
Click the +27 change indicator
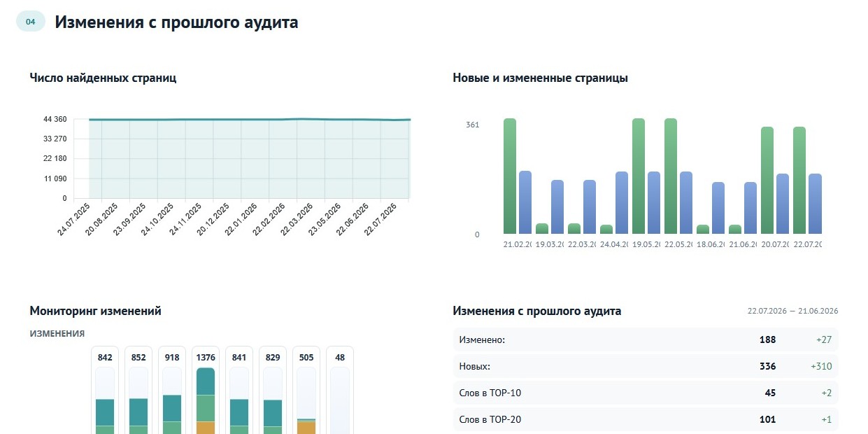tap(824, 340)
